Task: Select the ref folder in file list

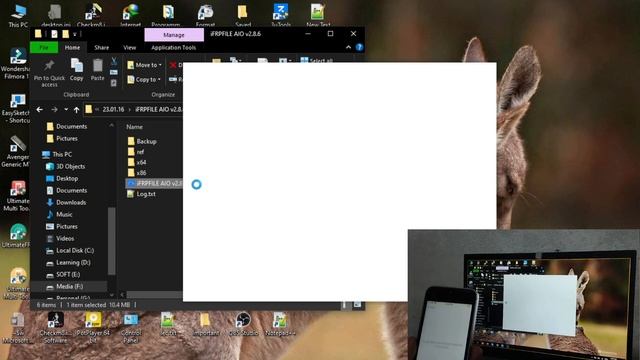Action: 136,152
